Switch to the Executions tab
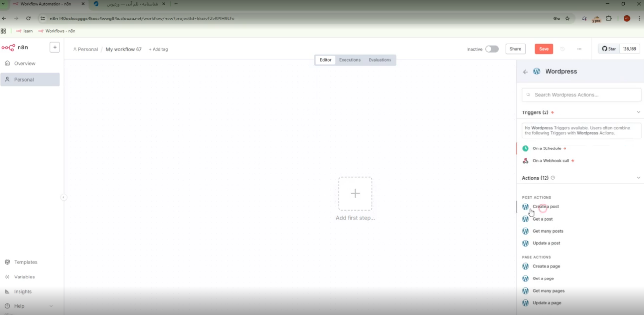Image resolution: width=644 pixels, height=315 pixels. pos(350,60)
